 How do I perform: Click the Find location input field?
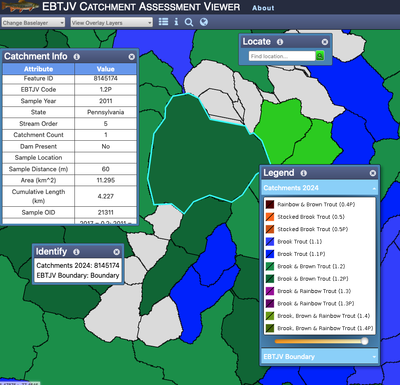click(x=282, y=56)
